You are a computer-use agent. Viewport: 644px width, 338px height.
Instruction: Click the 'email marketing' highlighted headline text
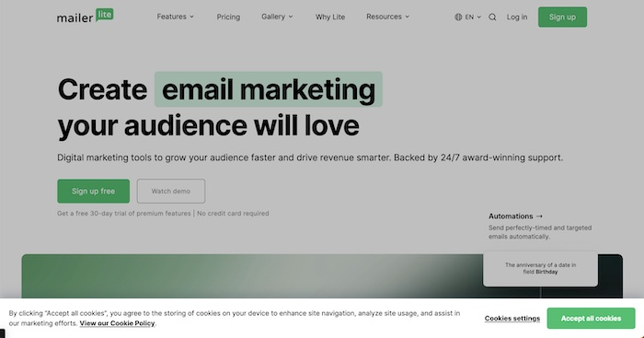tap(269, 89)
